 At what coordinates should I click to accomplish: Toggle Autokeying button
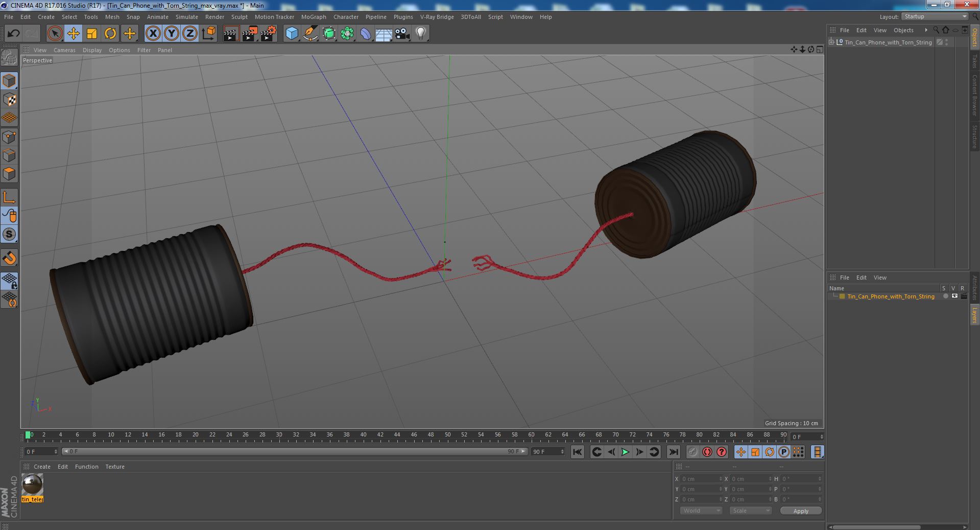707,452
